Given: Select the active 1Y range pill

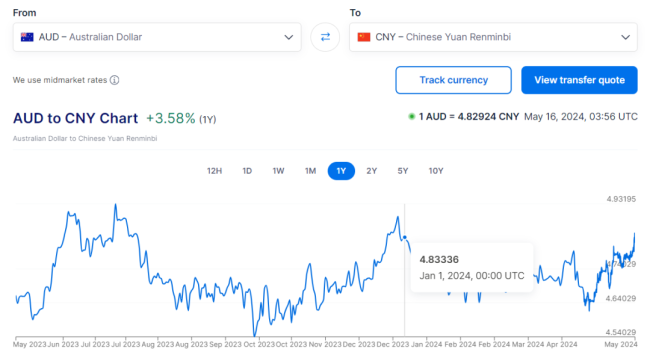Looking at the screenshot, I should [341, 171].
